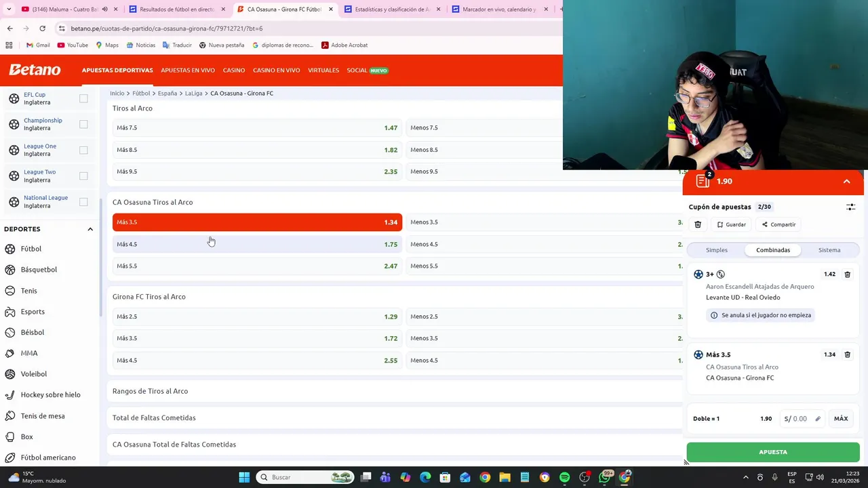Screen dimensions: 868x488
Task: Remove the Más 3.5 Osasuna bet from coupon
Action: tap(847, 354)
